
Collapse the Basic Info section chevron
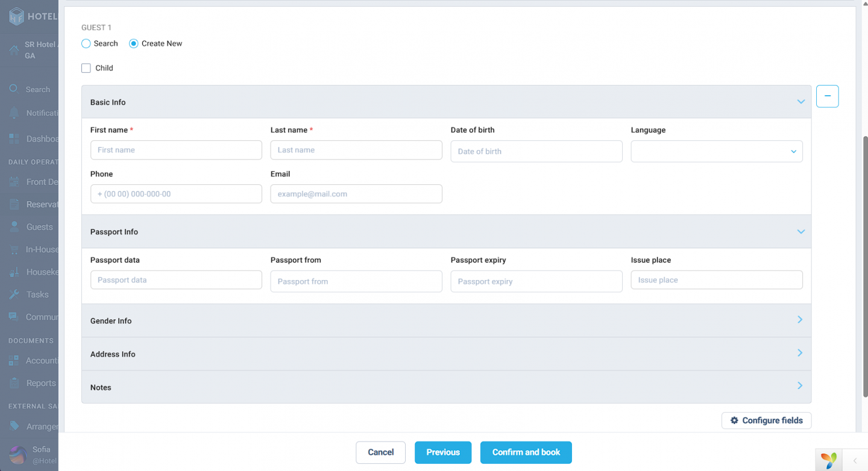800,102
